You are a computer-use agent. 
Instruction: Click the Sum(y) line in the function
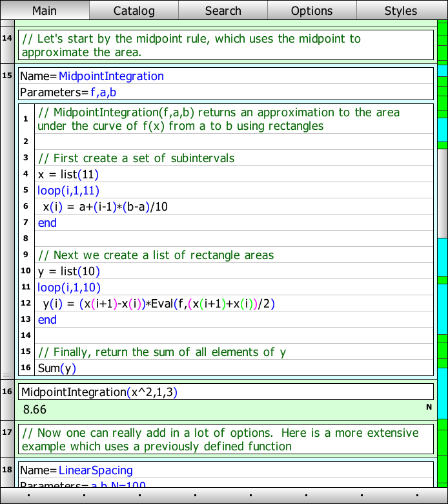pyautogui.click(x=57, y=368)
